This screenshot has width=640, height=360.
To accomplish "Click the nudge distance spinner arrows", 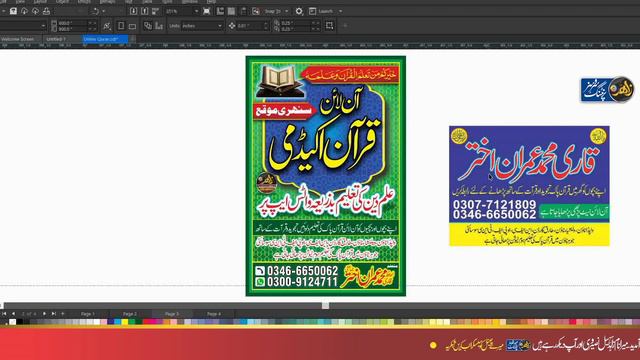I will (x=266, y=26).
